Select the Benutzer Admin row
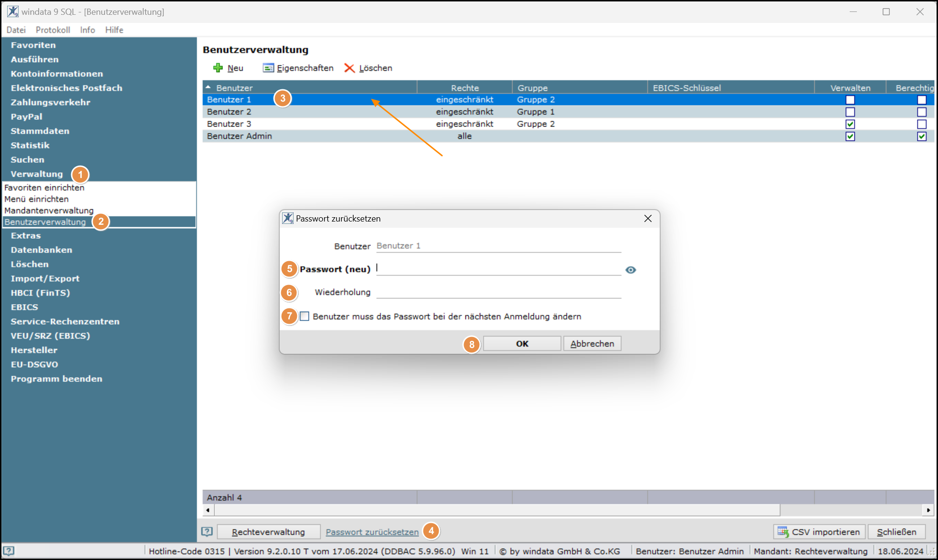938x560 pixels. (x=568, y=136)
